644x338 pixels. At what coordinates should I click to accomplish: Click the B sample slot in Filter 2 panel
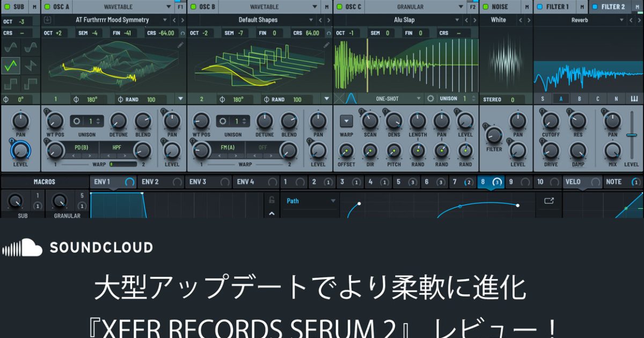pyautogui.click(x=579, y=99)
